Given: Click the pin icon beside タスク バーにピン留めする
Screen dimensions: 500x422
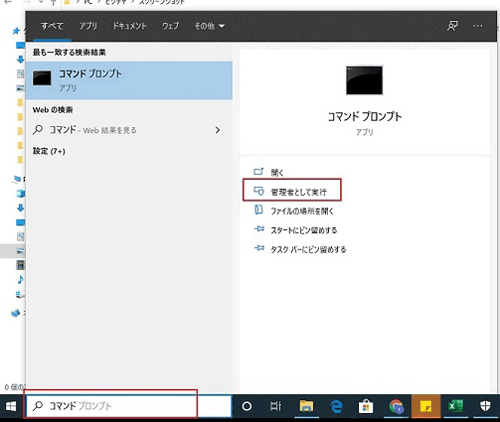Looking at the screenshot, I should click(x=259, y=248).
